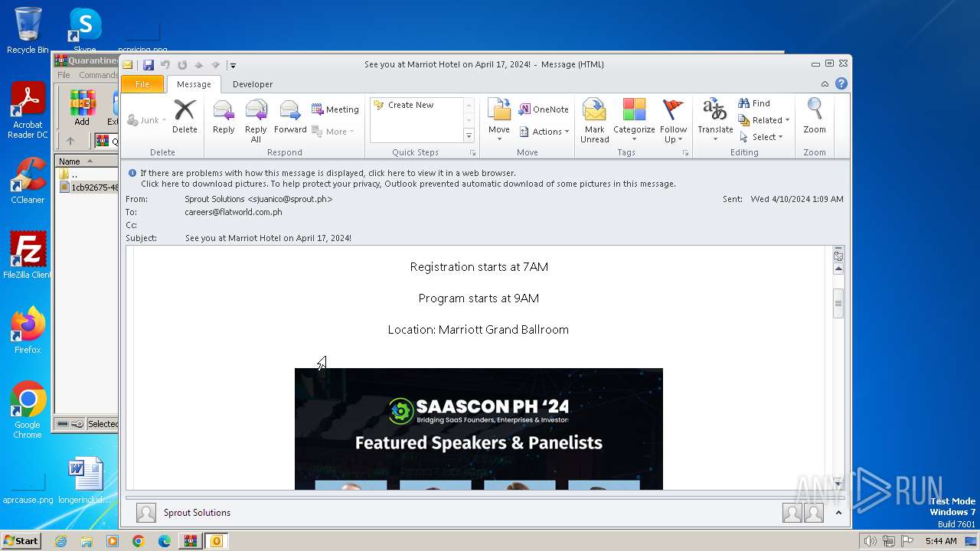Customize Quick Access Toolbar dropdown
The width and height of the screenshot is (980, 551).
click(x=233, y=65)
